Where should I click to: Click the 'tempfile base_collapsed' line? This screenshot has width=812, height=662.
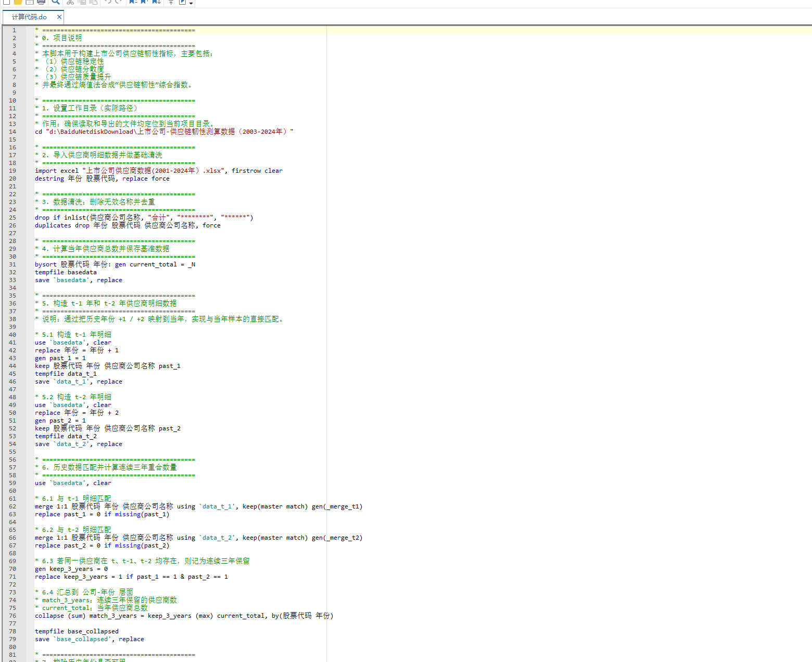click(x=77, y=631)
